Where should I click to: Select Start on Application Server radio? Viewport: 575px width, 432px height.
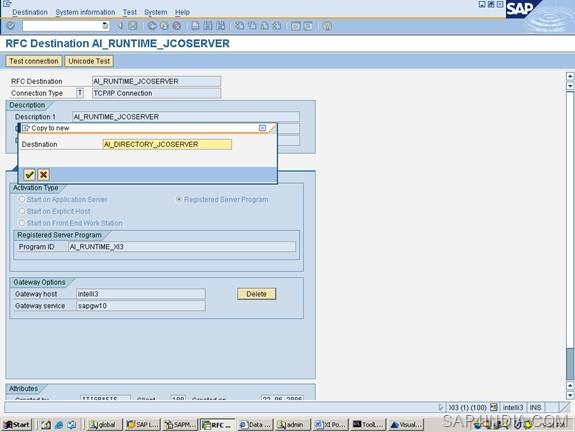[x=22, y=199]
